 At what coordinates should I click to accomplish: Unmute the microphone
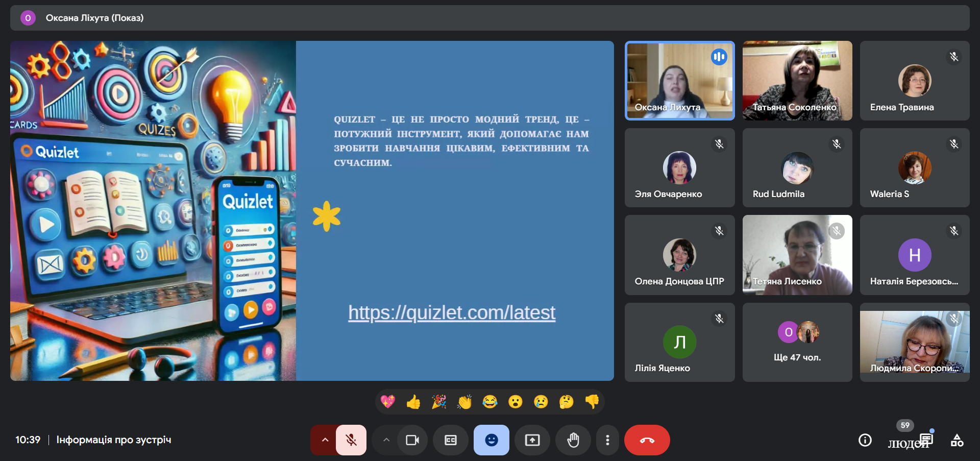tap(351, 440)
